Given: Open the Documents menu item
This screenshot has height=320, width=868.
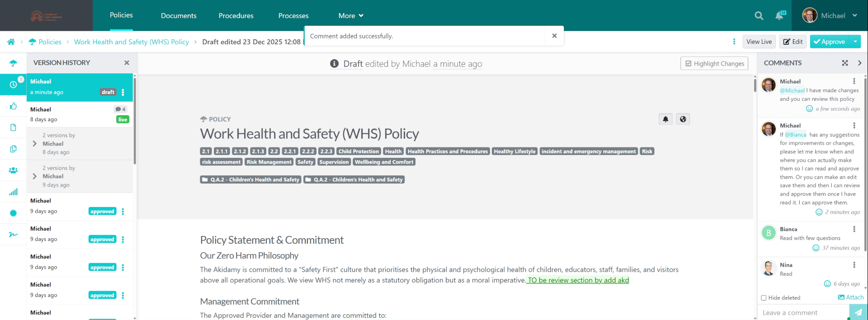Looking at the screenshot, I should 179,16.
